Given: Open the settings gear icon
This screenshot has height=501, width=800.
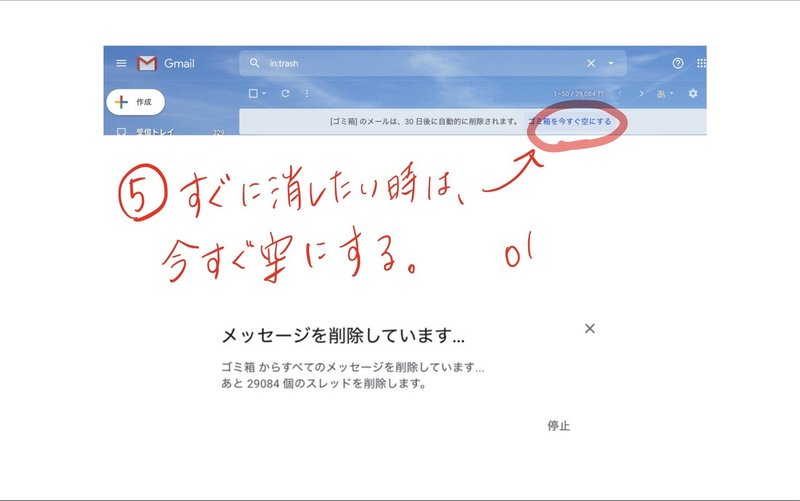Looking at the screenshot, I should pos(692,93).
